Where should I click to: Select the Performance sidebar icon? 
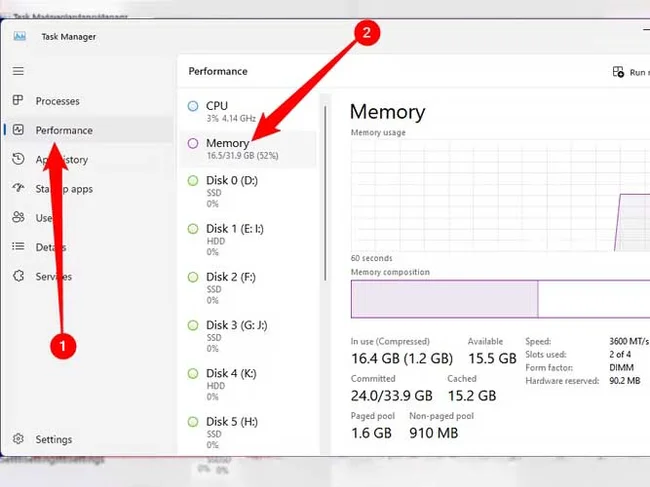pos(18,130)
